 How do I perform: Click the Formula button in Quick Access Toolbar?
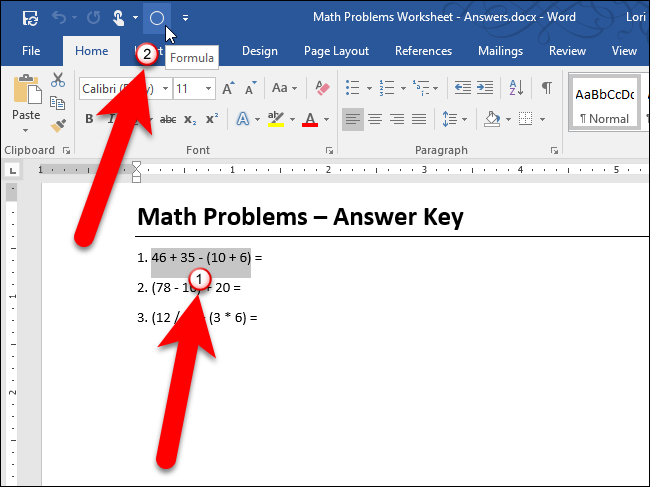click(156, 18)
